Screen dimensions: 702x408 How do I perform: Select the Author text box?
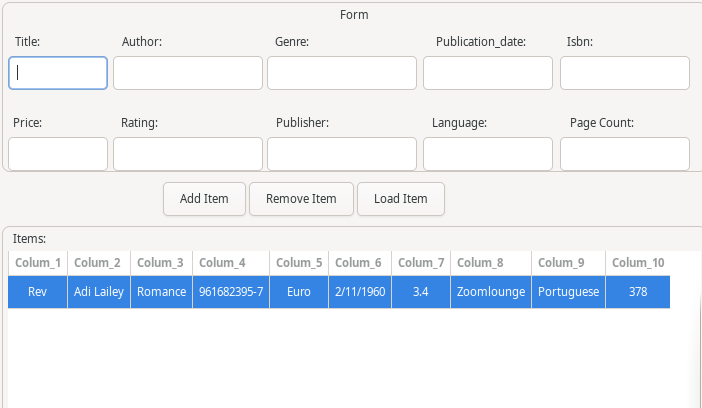pyautogui.click(x=188, y=73)
